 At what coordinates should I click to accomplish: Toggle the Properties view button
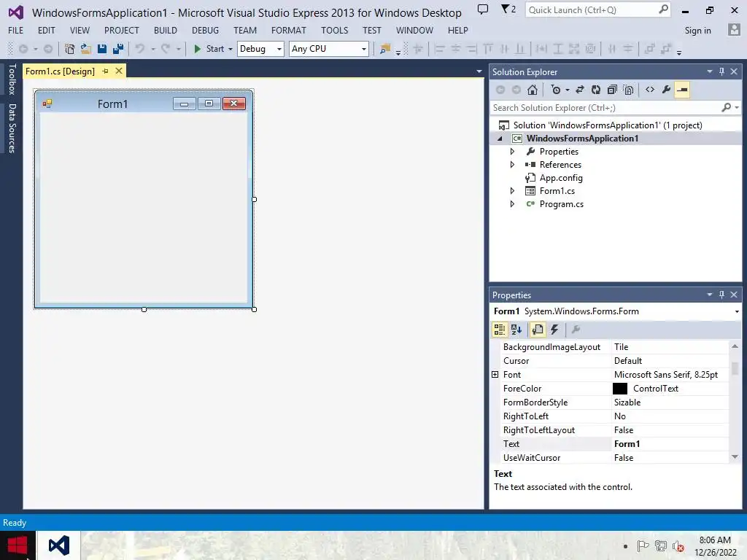coord(538,330)
